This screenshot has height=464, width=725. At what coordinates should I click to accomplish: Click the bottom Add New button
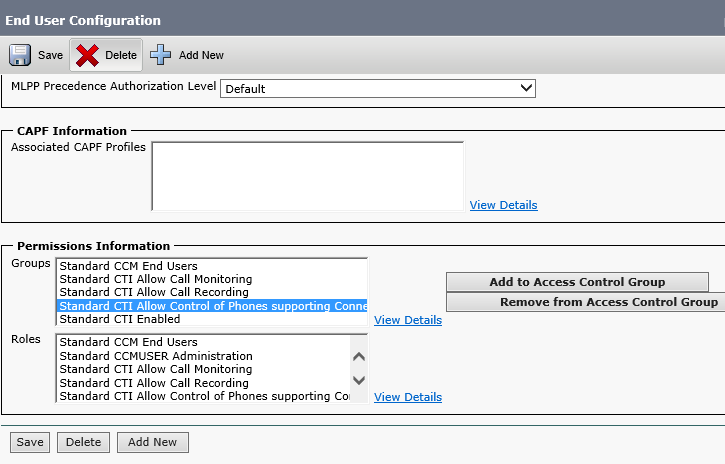pyautogui.click(x=153, y=442)
